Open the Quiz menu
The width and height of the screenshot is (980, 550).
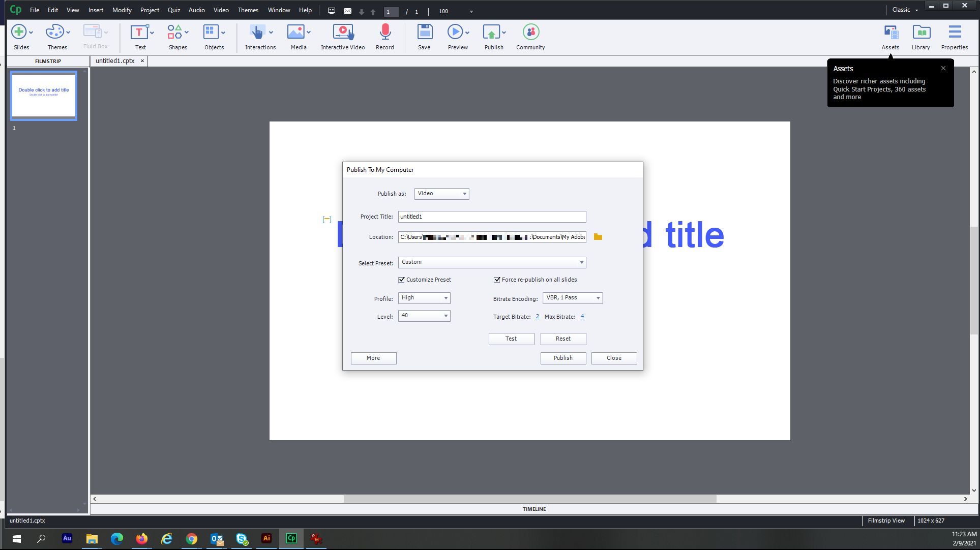click(173, 10)
